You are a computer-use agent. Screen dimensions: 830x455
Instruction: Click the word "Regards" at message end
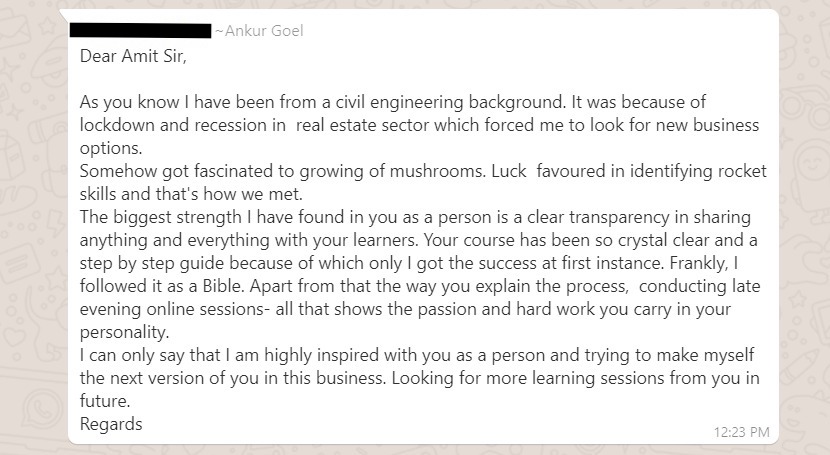pyautogui.click(x=111, y=424)
